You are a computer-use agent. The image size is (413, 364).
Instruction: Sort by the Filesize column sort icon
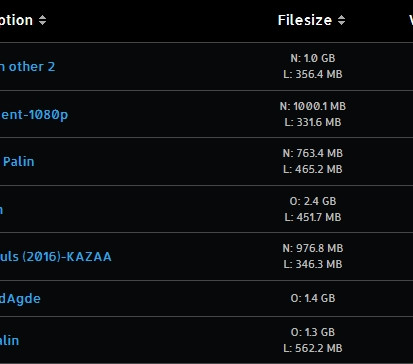[x=341, y=20]
